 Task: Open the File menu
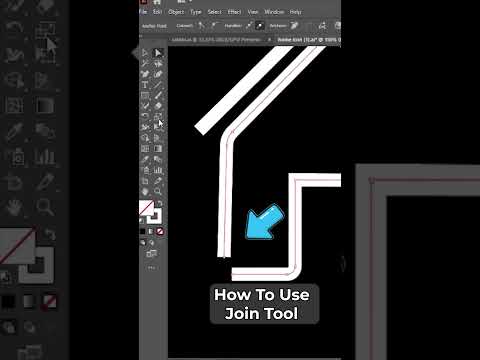[x=143, y=12]
